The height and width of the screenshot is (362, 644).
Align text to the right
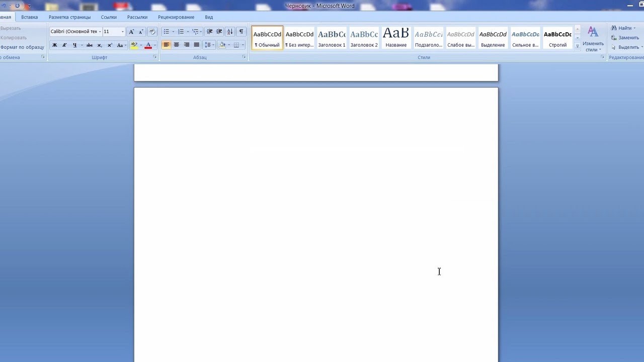pyautogui.click(x=187, y=45)
